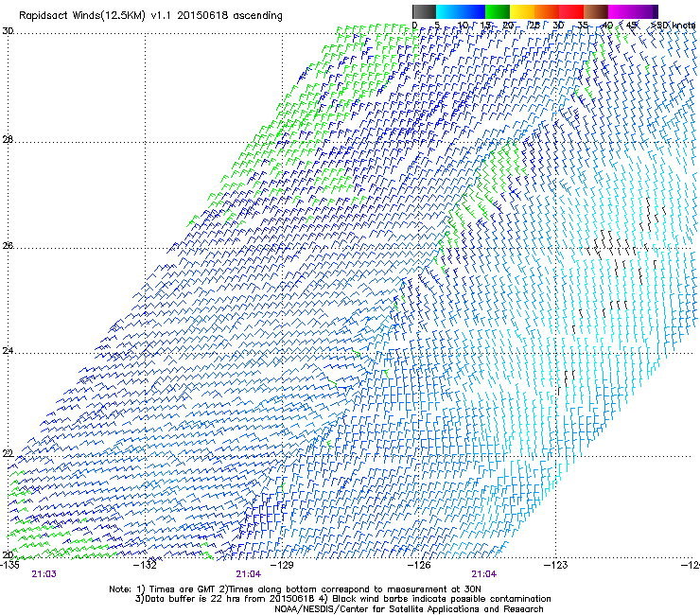Click the brown 35-40 knots legend segment
Viewport: 700px width, 615px height.
(x=596, y=11)
